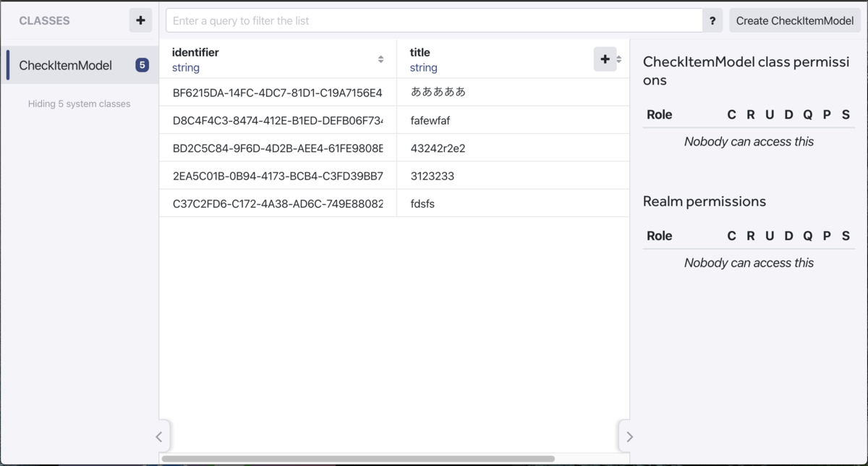This screenshot has height=466, width=868.
Task: Select the identifier cell starting C37C2FD6
Action: coord(278,203)
